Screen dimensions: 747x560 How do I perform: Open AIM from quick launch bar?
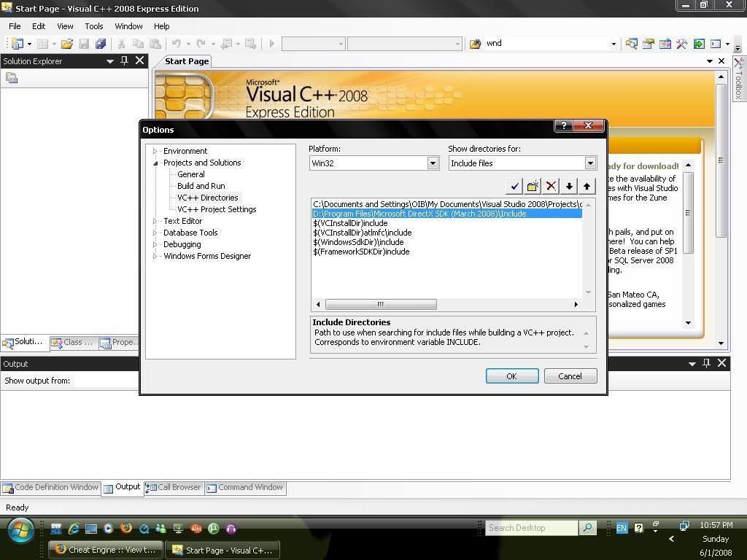[196, 528]
